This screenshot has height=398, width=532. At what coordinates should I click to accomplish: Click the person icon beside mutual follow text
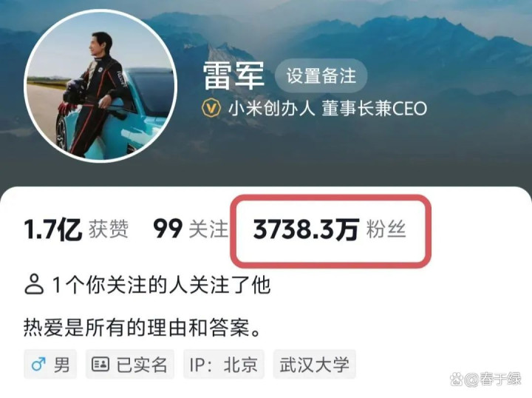34,285
